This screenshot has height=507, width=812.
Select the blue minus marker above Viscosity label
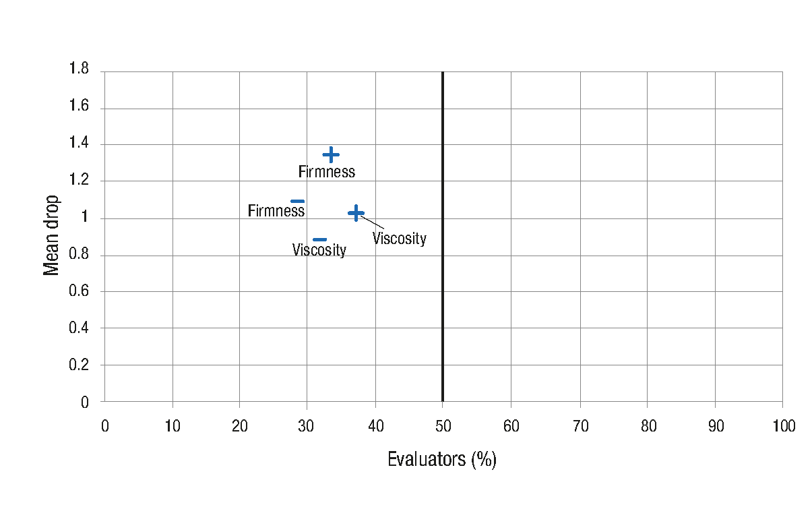point(320,239)
